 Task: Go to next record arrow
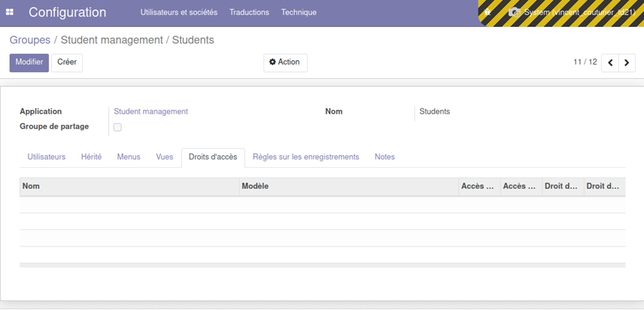pos(627,63)
